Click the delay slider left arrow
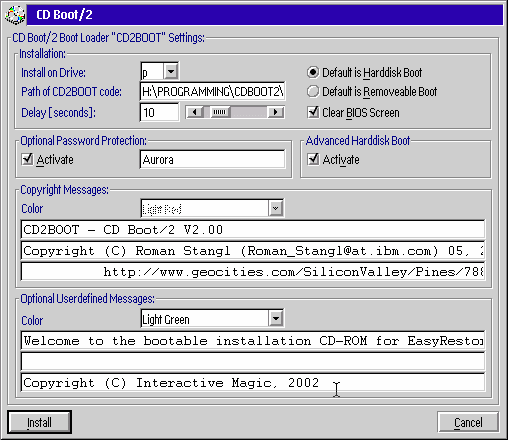Image resolution: width=508 pixels, height=440 pixels. tap(195, 112)
